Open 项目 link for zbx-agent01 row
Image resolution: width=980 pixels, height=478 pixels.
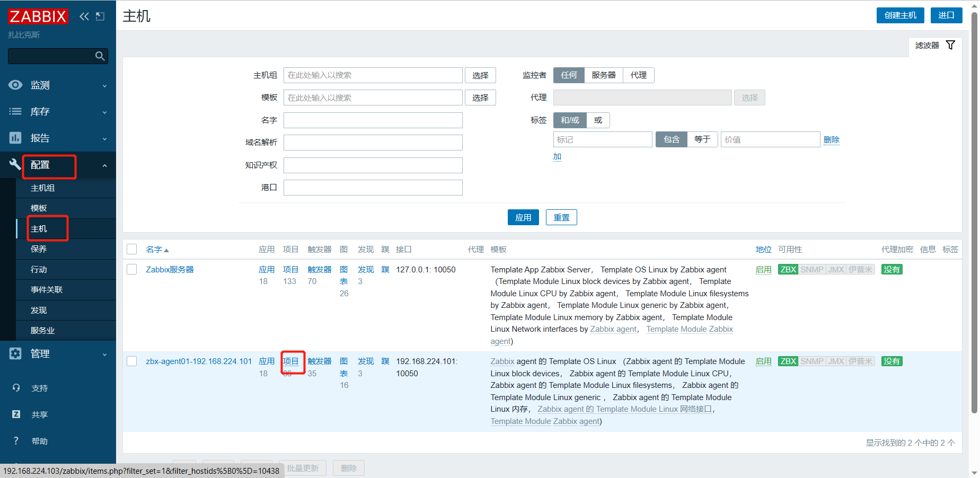click(x=290, y=361)
